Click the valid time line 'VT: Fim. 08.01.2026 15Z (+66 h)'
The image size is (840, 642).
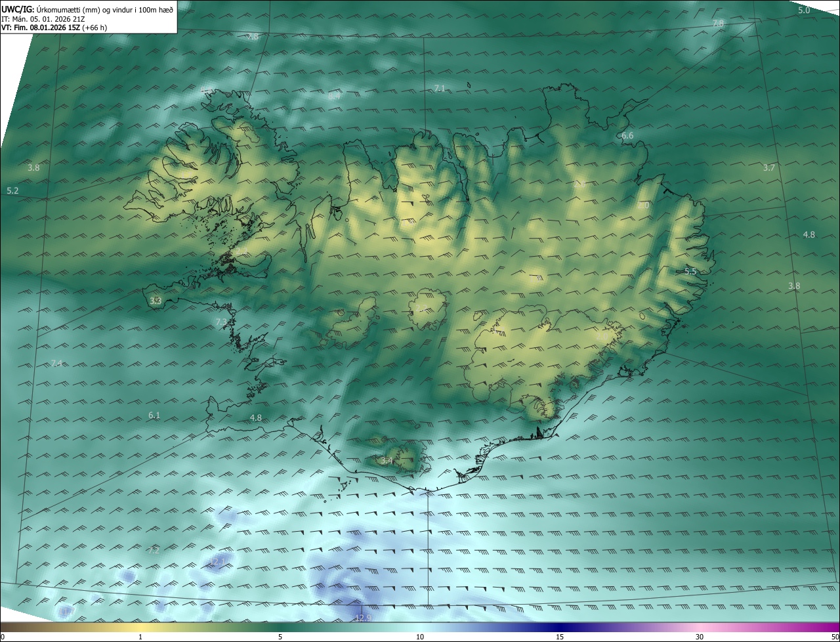(54, 28)
